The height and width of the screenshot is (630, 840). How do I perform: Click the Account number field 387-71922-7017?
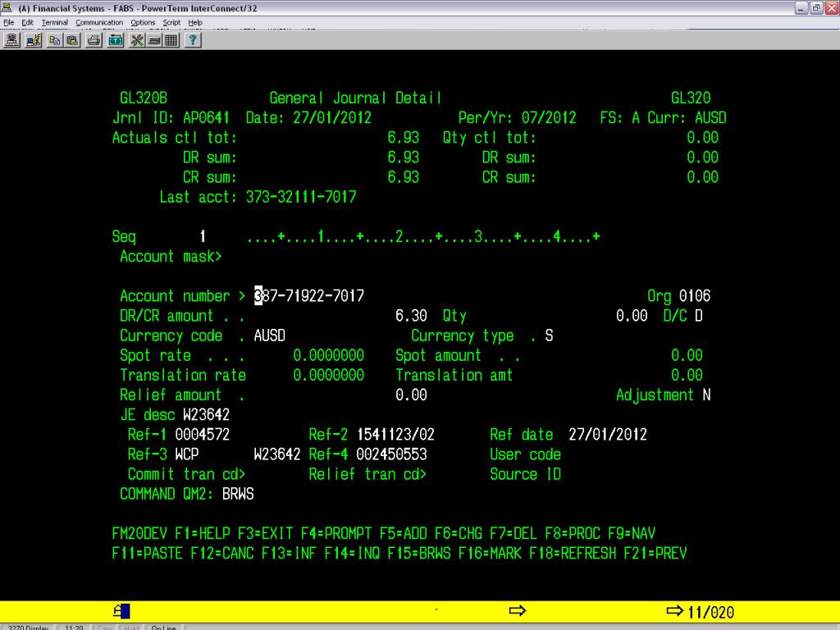click(x=309, y=295)
